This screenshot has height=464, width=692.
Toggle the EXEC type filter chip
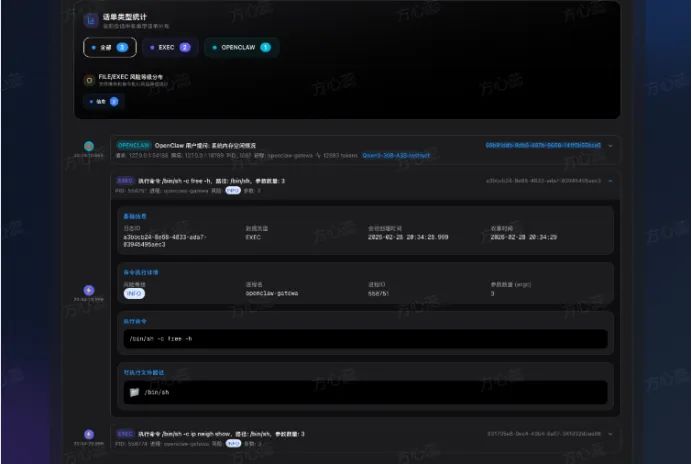click(x=170, y=47)
